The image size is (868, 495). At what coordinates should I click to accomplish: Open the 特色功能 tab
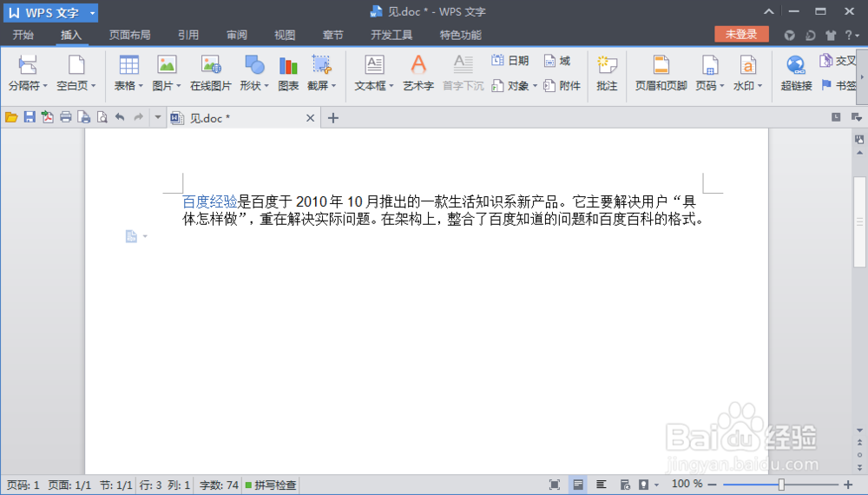coord(461,35)
